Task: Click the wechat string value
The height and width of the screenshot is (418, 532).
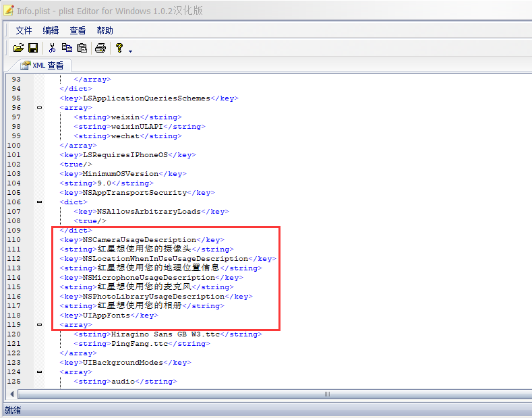Action: [x=125, y=136]
